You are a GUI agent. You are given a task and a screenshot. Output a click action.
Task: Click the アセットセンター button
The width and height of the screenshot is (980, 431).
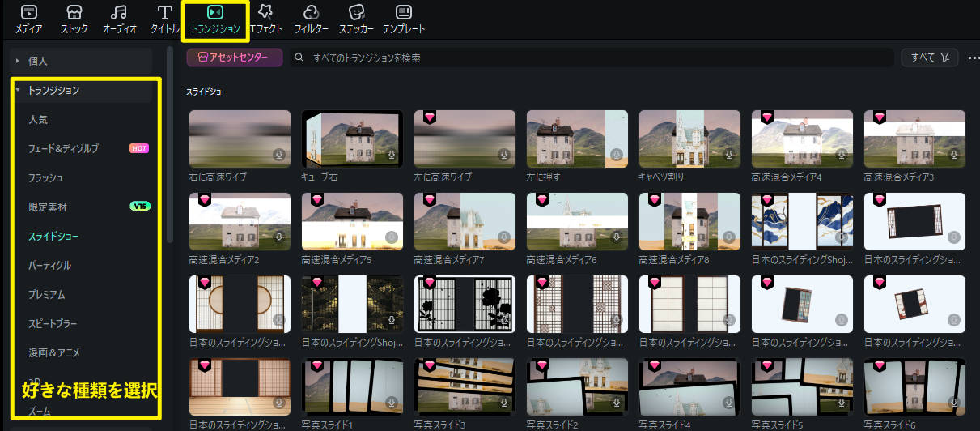pos(234,58)
